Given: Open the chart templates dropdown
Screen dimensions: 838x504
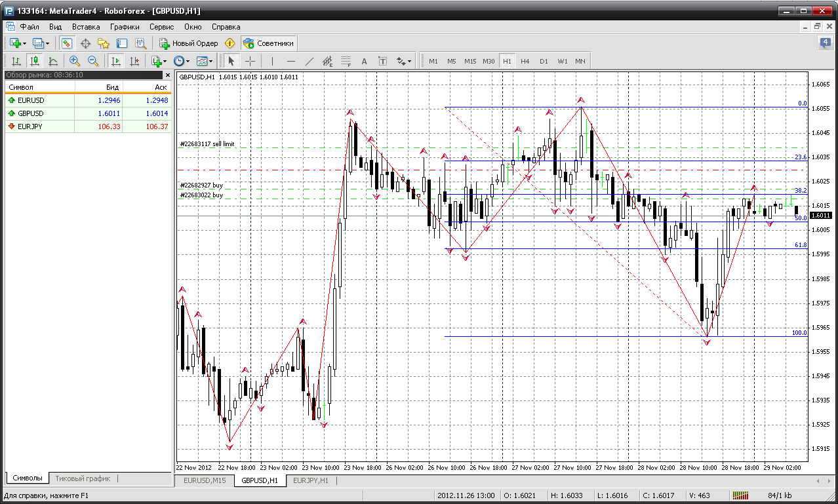Looking at the screenshot, I should [x=205, y=61].
